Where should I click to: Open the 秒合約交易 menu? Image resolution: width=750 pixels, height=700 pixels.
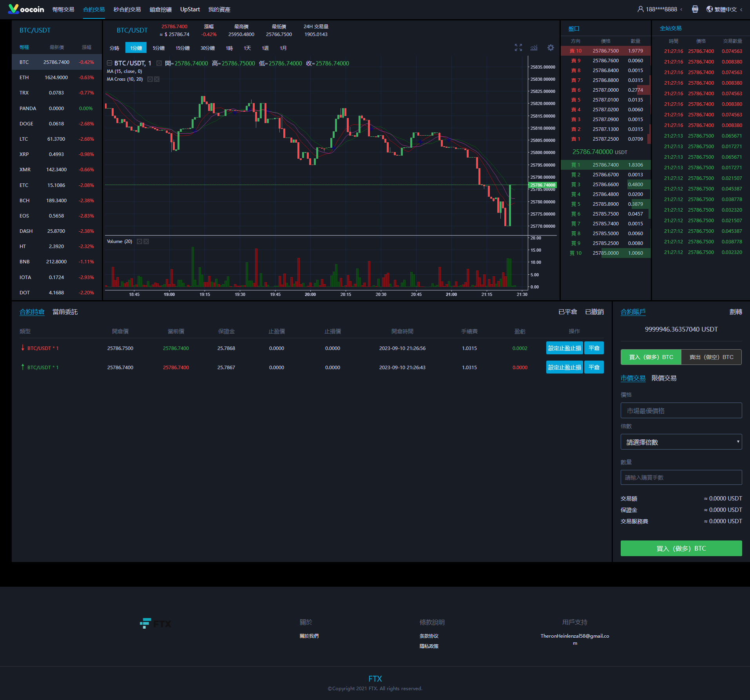(x=127, y=9)
